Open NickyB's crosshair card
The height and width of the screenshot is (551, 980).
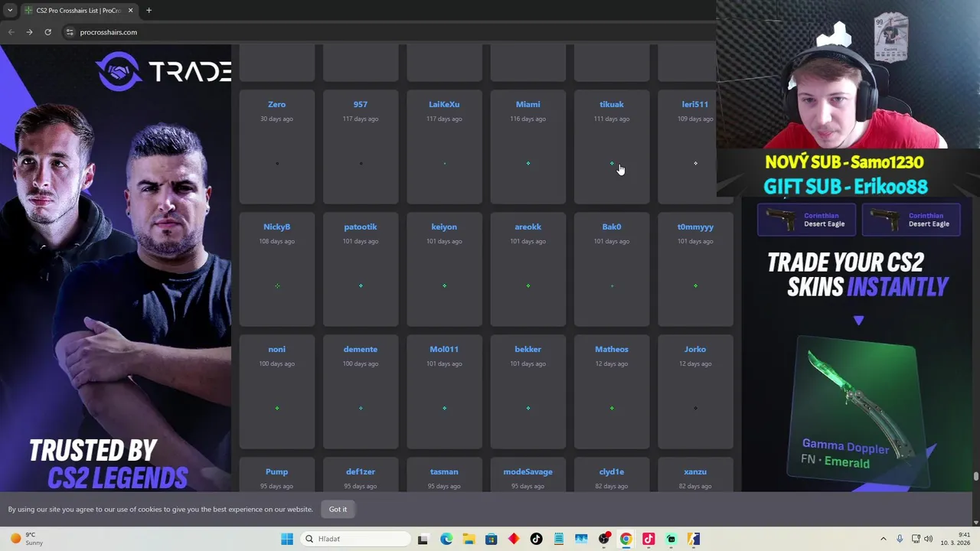(276, 270)
